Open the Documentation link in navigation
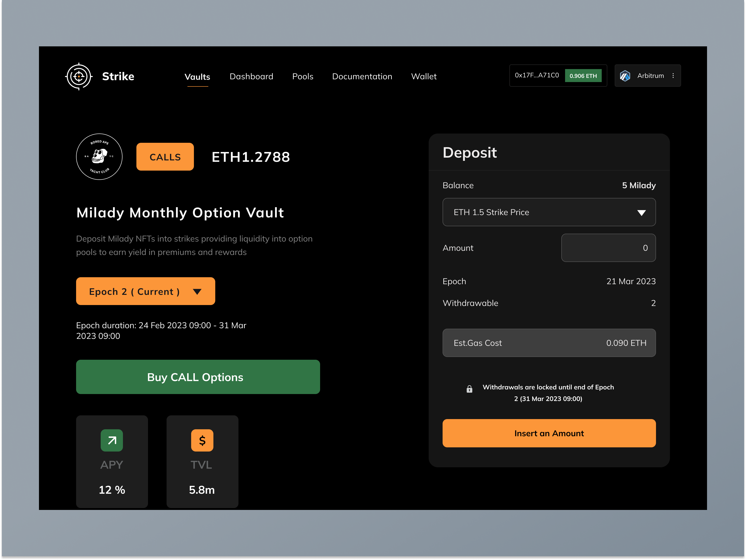This screenshot has height=560, width=746. 362,76
